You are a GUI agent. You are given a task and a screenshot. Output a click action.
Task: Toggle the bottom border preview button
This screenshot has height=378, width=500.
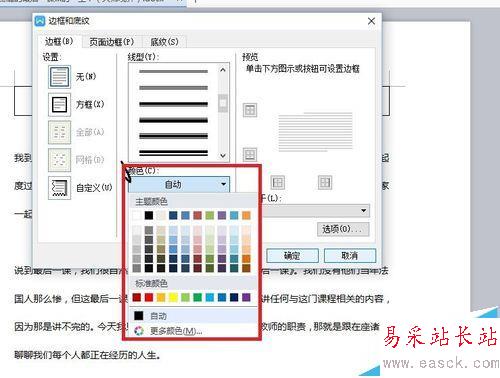[x=250, y=154]
